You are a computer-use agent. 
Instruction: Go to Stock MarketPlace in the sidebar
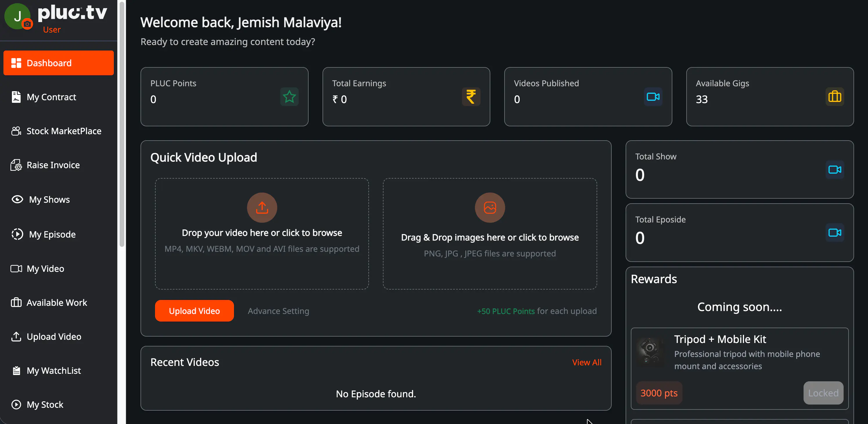point(64,131)
